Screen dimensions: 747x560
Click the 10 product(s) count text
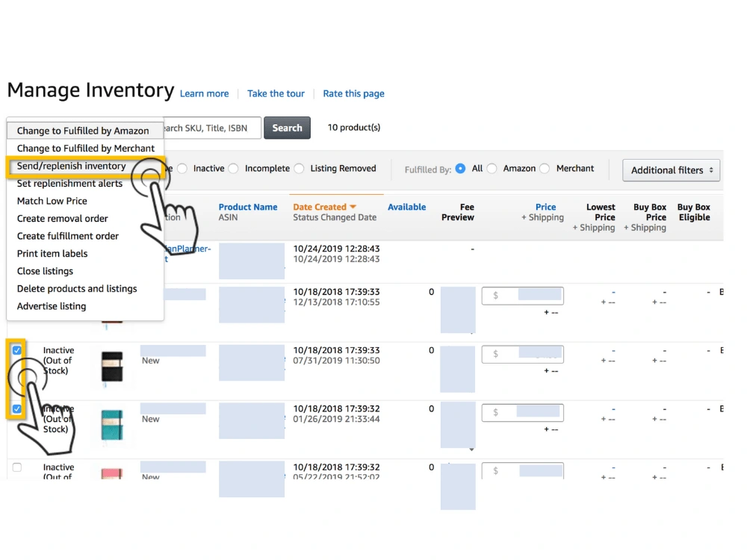pos(354,128)
